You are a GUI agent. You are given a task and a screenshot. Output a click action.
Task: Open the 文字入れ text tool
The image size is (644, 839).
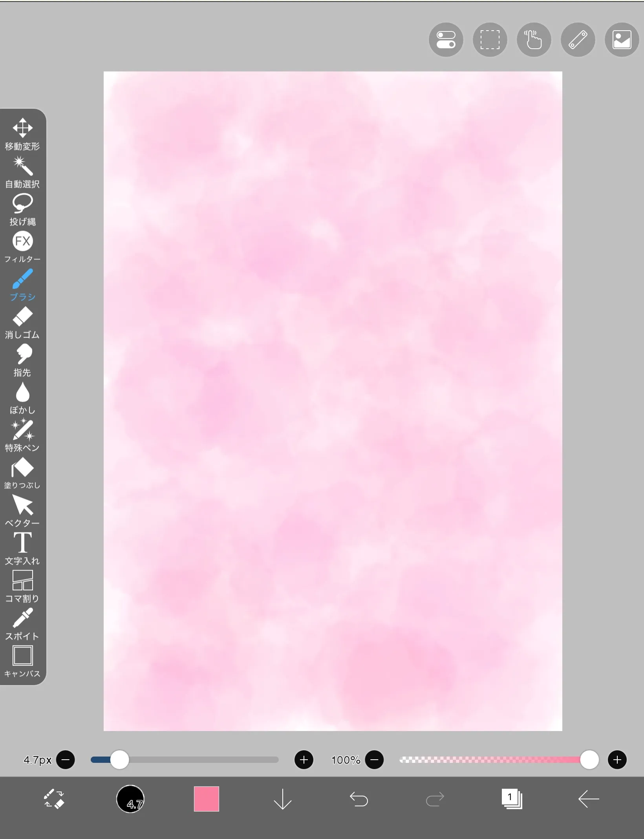(22, 548)
